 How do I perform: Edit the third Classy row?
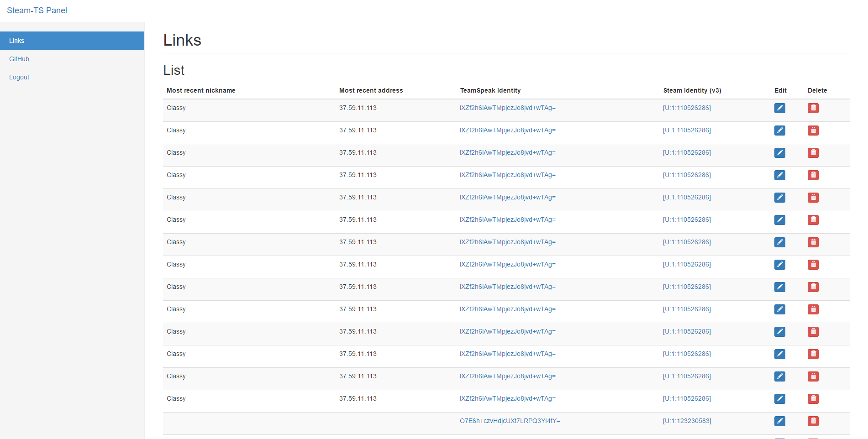pos(780,152)
